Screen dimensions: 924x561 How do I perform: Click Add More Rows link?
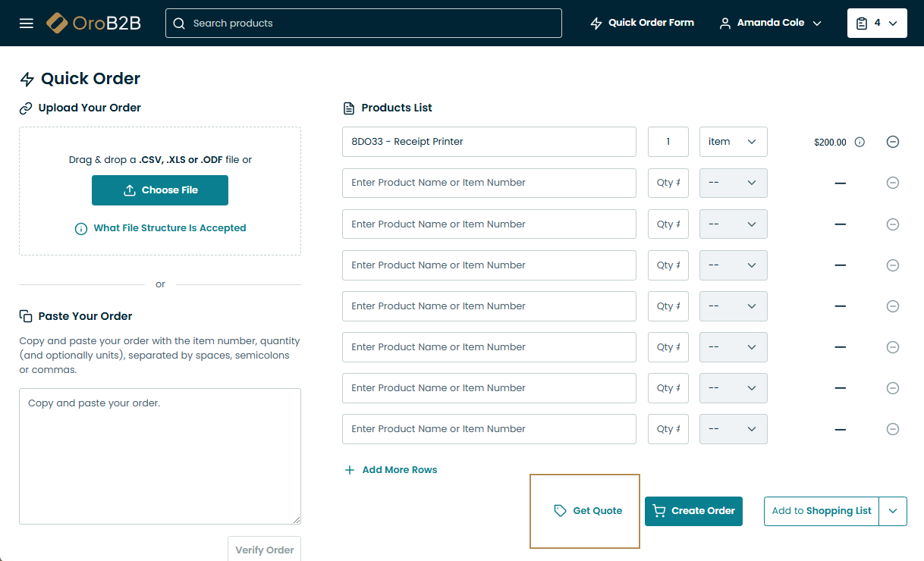tap(391, 470)
